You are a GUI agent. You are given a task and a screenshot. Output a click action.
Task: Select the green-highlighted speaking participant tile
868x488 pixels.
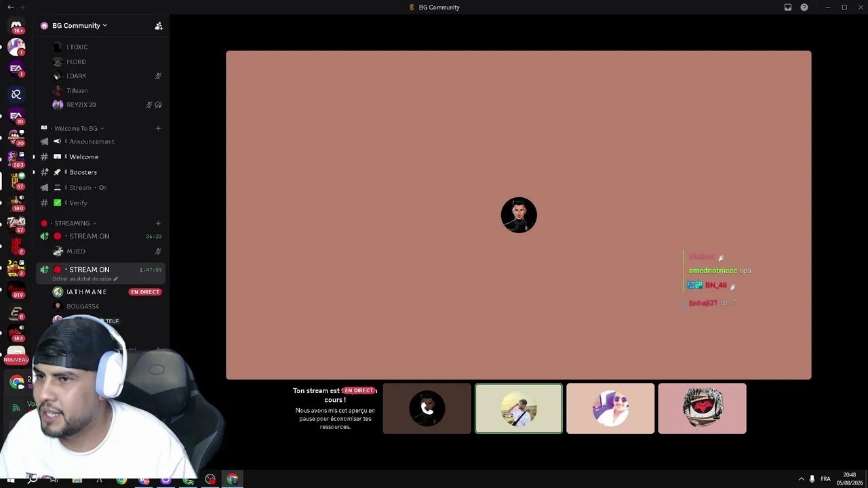pos(519,409)
